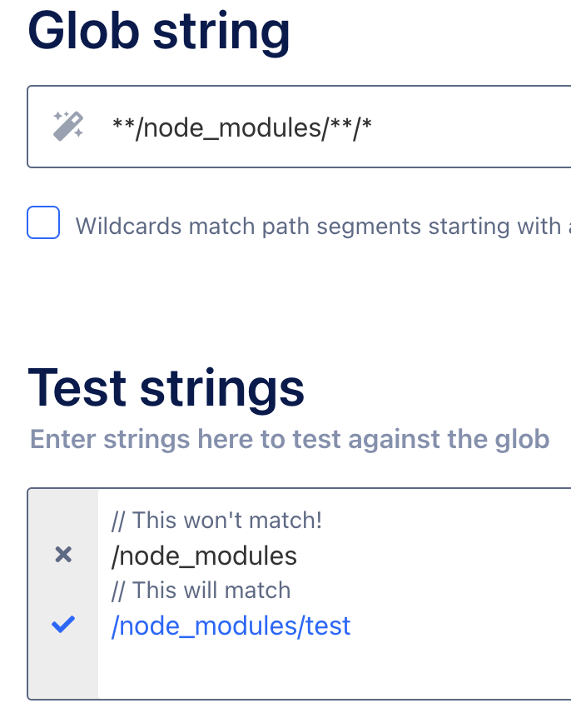Click gutter beside the "won't match" comment

click(x=63, y=521)
